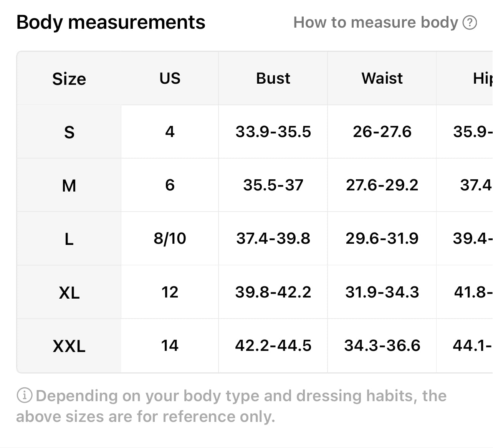Select the L size row label

tap(69, 239)
